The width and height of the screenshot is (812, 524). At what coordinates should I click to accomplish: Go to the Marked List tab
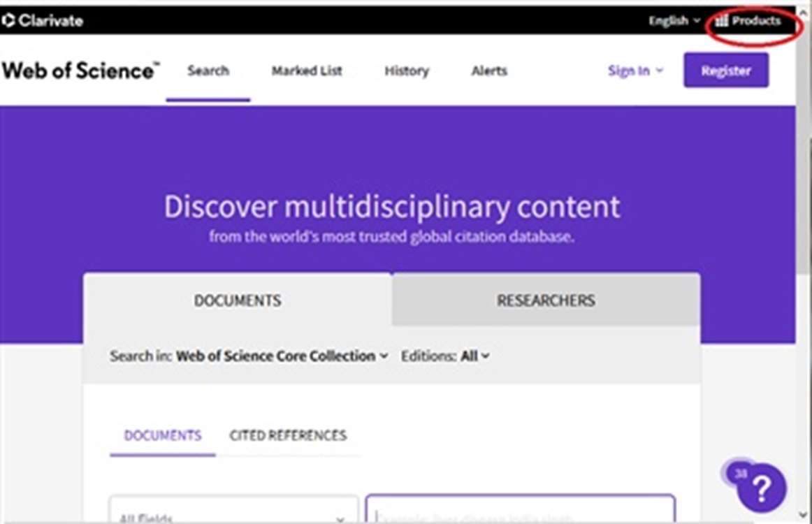point(307,71)
